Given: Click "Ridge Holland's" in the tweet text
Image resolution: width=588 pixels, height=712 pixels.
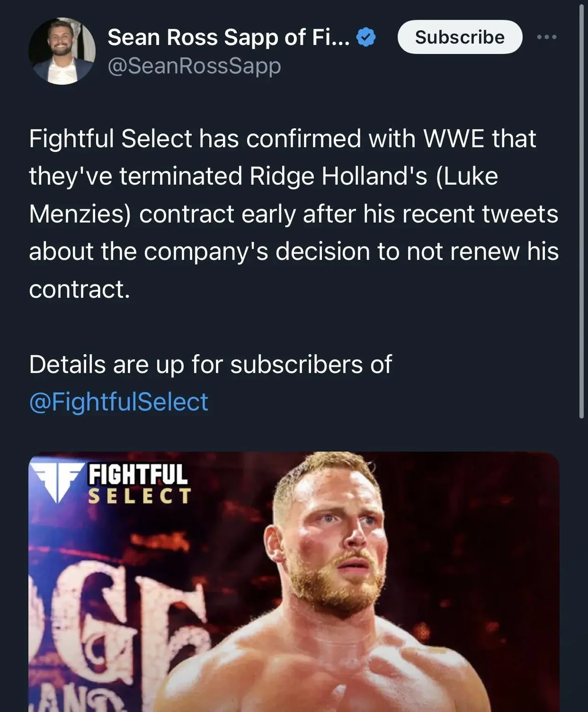Looking at the screenshot, I should pos(339,176).
